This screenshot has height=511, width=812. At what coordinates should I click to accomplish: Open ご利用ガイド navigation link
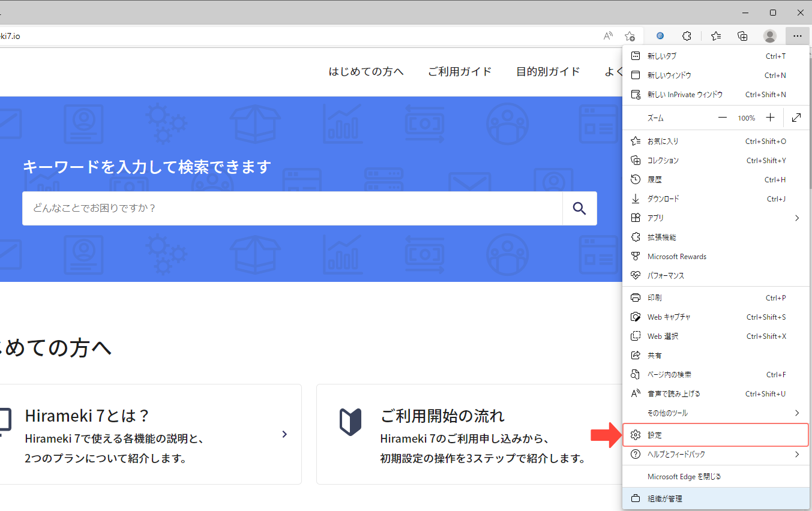(x=460, y=71)
